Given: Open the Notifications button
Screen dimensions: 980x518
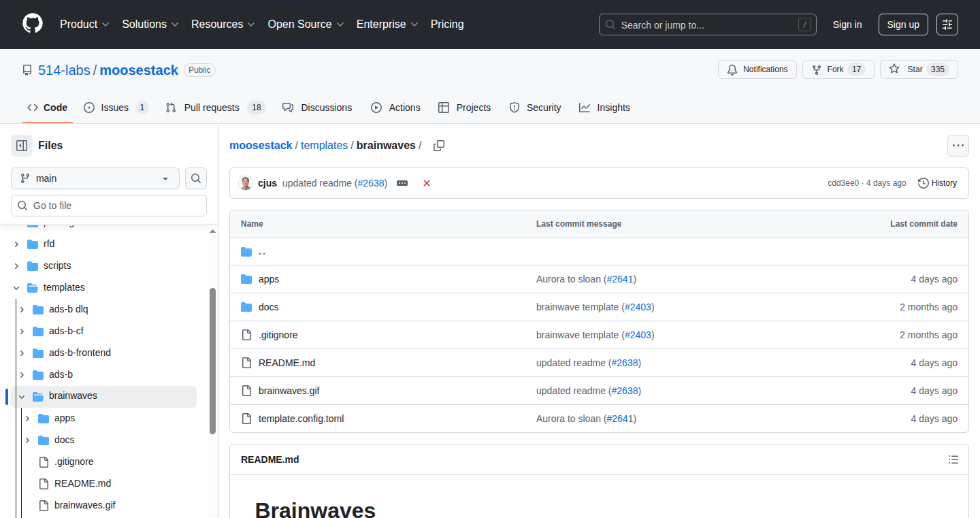Looking at the screenshot, I should point(757,69).
